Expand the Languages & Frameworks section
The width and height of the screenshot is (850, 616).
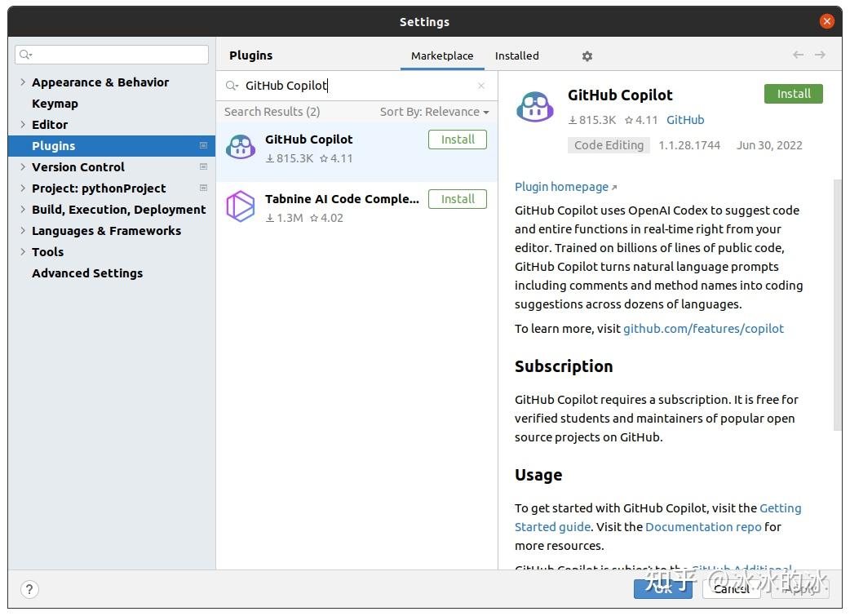(x=23, y=231)
